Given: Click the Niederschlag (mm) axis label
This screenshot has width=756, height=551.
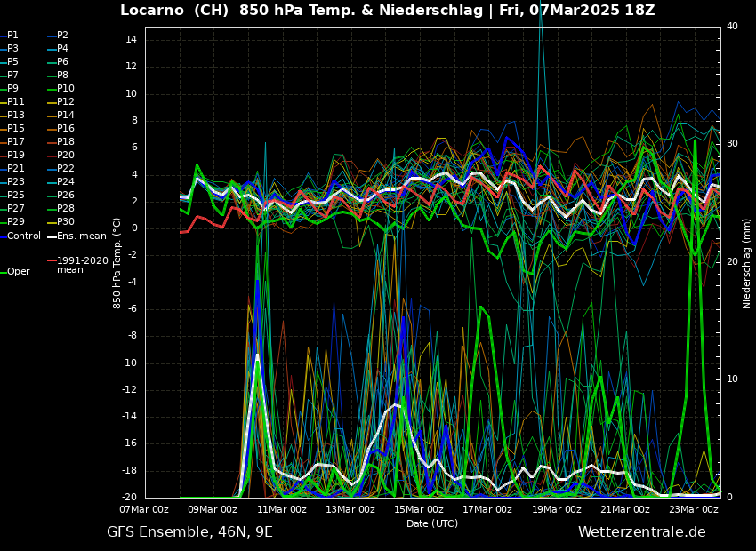Looking at the screenshot, I should pyautogui.click(x=747, y=263).
